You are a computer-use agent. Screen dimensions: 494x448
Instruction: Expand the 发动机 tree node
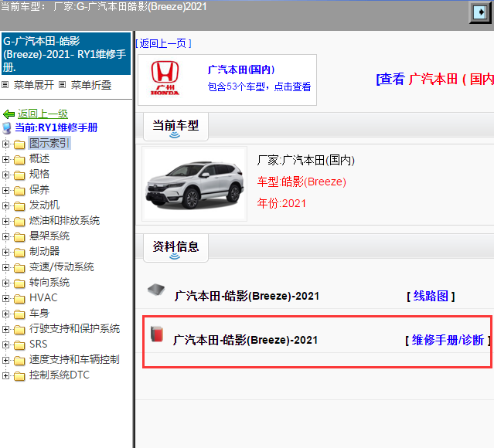point(5,205)
